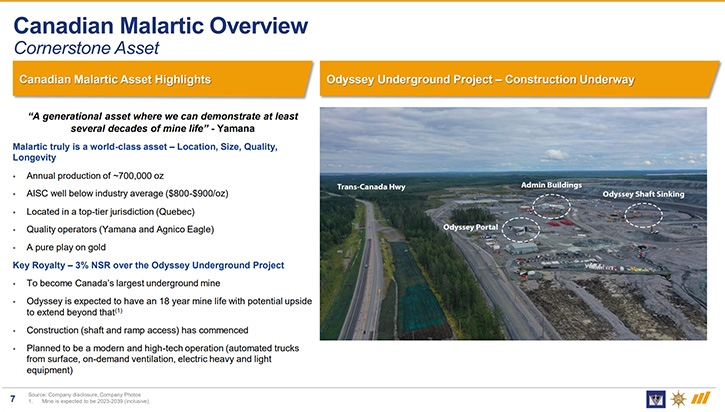The height and width of the screenshot is (412, 725).
Task: Select 'Located in a top-tier jurisdiction' bullet
Action: [111, 212]
